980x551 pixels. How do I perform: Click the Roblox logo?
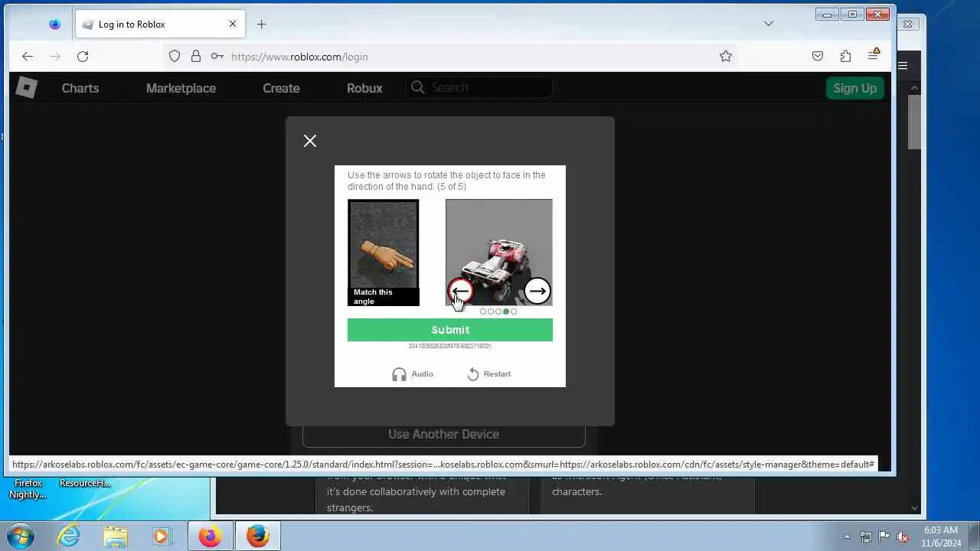(x=27, y=87)
